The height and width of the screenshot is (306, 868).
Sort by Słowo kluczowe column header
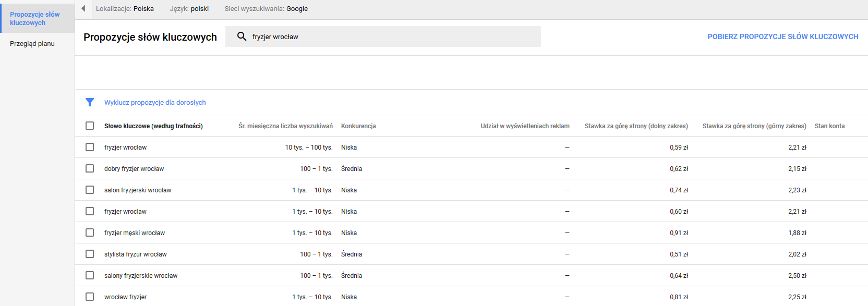[153, 126]
